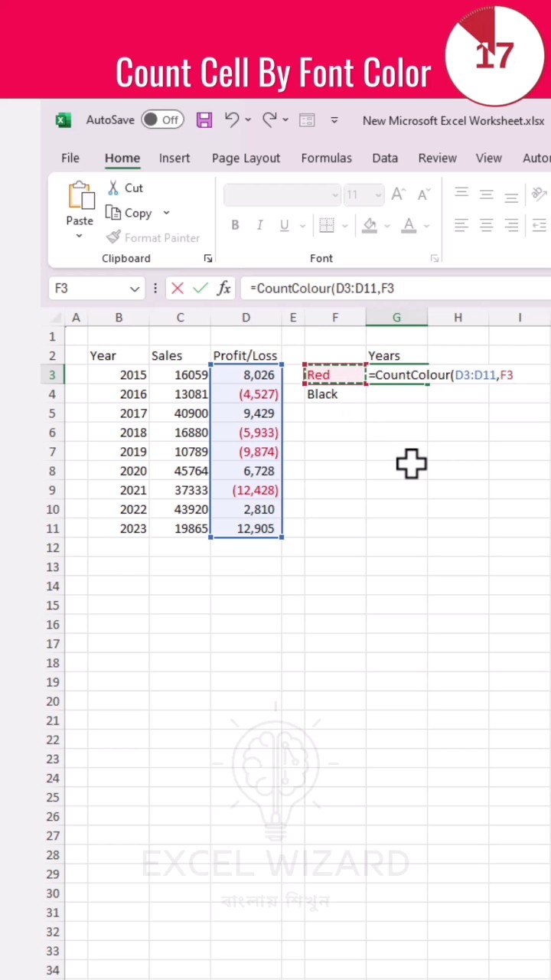Image resolution: width=551 pixels, height=980 pixels.
Task: Click the Font Color icon
Action: point(409,225)
